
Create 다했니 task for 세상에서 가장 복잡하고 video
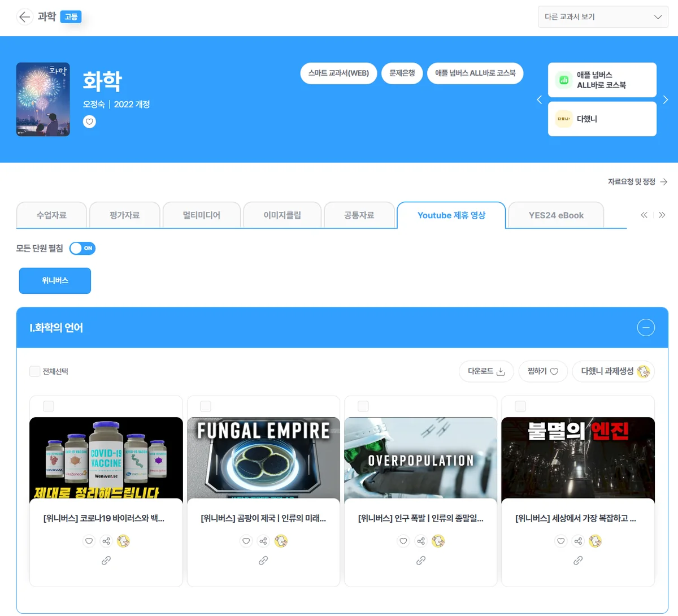[595, 541]
